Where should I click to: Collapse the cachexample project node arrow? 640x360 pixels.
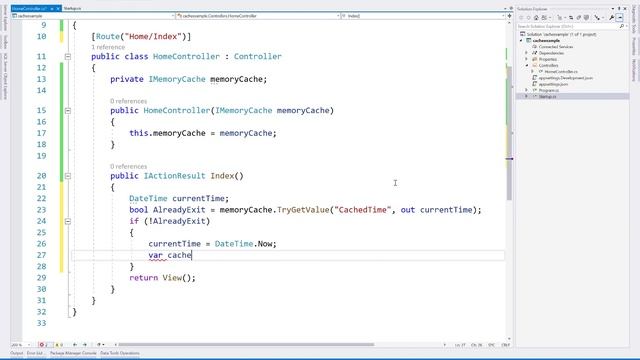[521, 40]
